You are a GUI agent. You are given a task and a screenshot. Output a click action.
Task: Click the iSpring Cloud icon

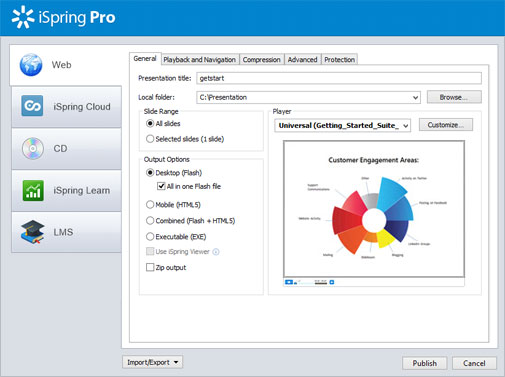(x=32, y=106)
